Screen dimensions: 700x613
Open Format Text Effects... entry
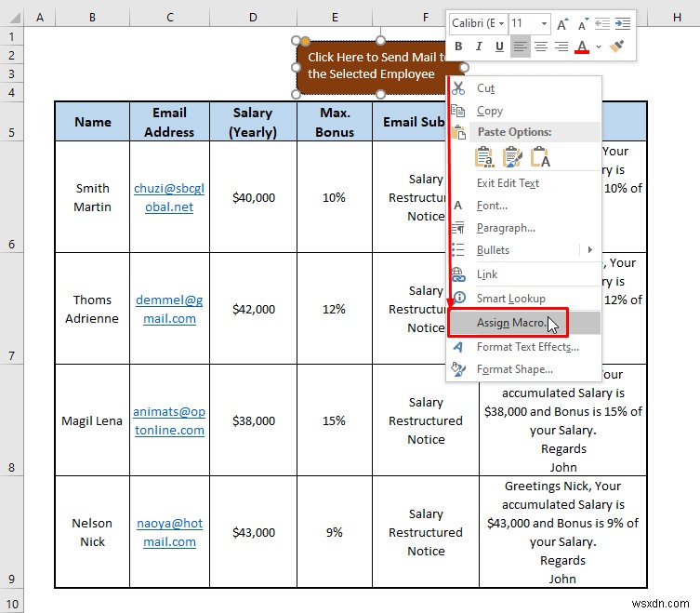[x=524, y=347]
